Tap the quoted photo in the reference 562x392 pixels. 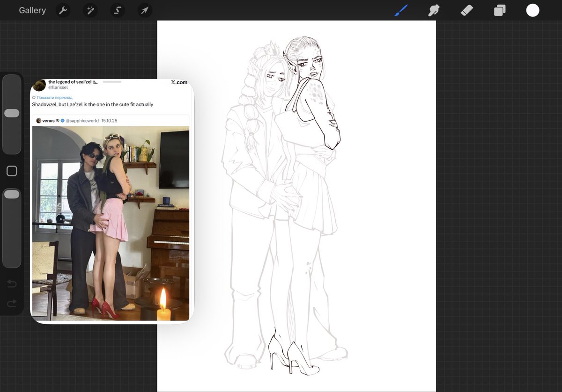[x=111, y=223]
